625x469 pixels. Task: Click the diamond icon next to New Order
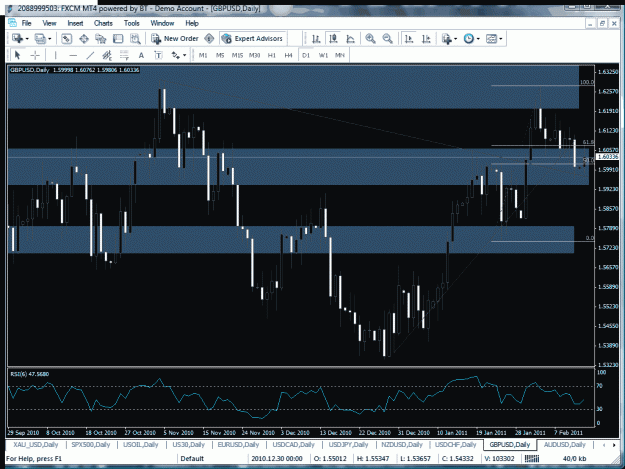[209, 39]
